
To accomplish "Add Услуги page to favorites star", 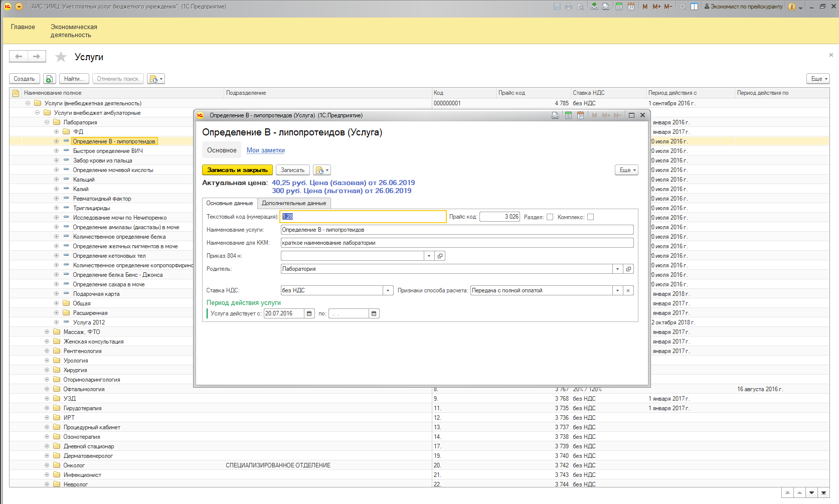I will tap(61, 57).
